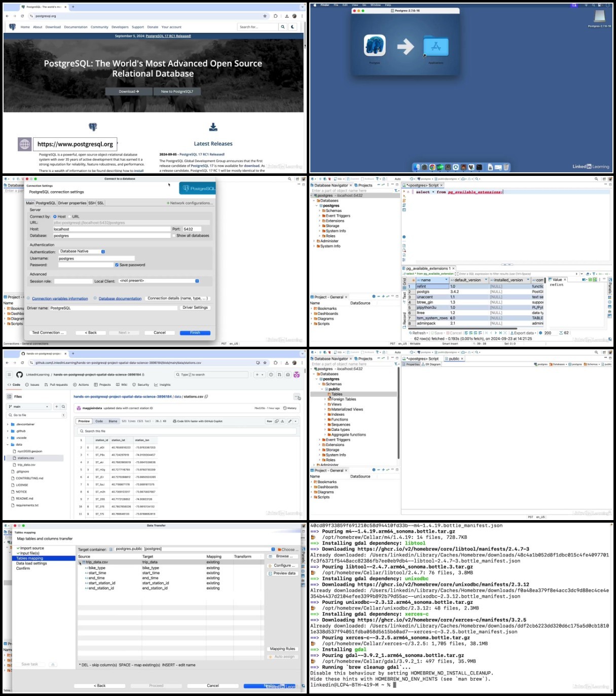Open trip_data.csv in the GitHub file tree
The width and height of the screenshot is (616, 696).
tap(26, 465)
